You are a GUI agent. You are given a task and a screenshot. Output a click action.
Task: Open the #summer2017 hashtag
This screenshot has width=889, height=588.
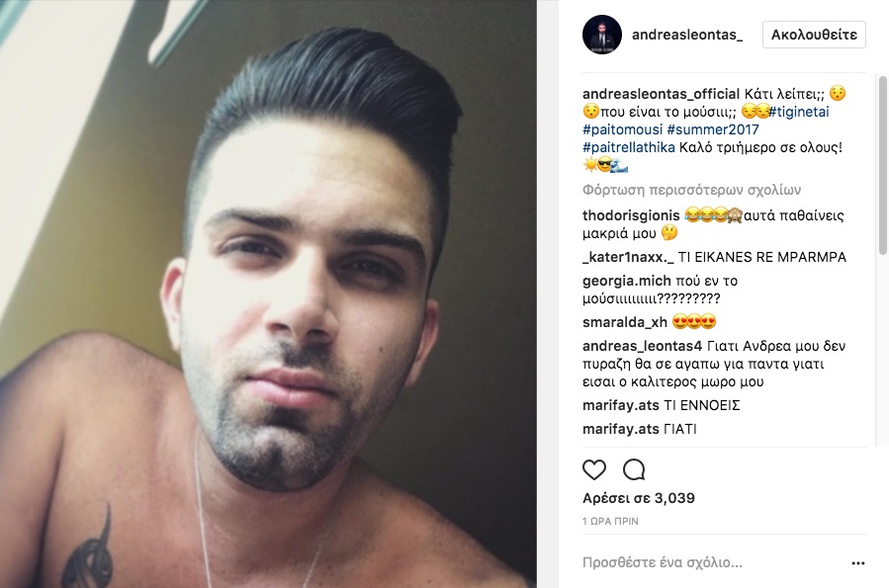pyautogui.click(x=713, y=129)
